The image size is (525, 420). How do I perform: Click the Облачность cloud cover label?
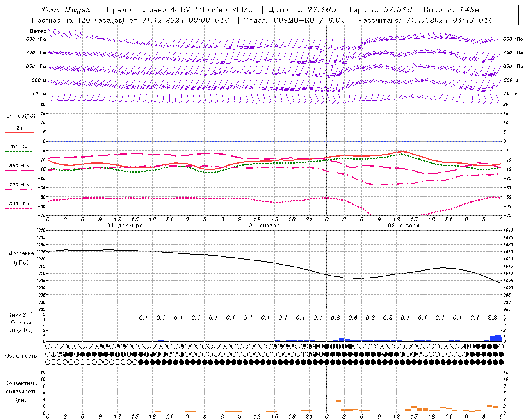[x=21, y=356]
